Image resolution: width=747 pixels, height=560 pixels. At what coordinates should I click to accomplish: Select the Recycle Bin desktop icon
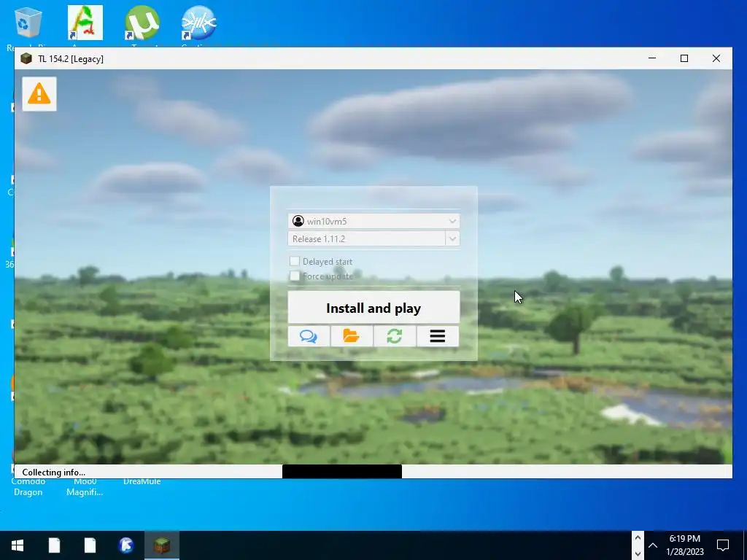tap(28, 23)
